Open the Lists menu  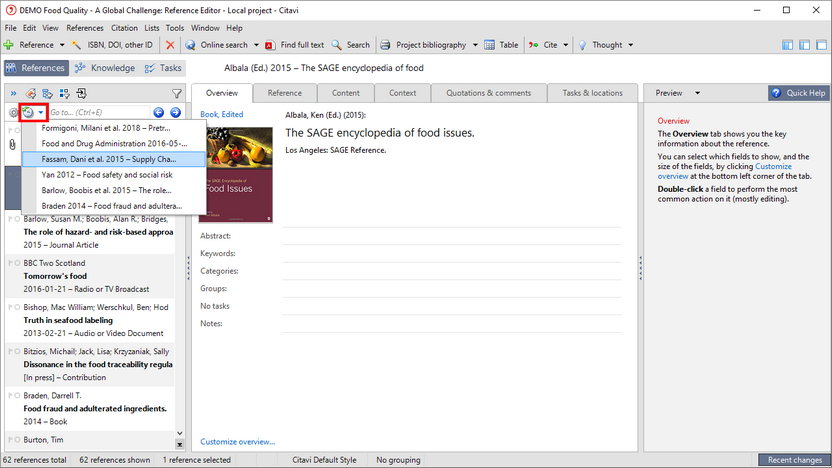click(152, 28)
